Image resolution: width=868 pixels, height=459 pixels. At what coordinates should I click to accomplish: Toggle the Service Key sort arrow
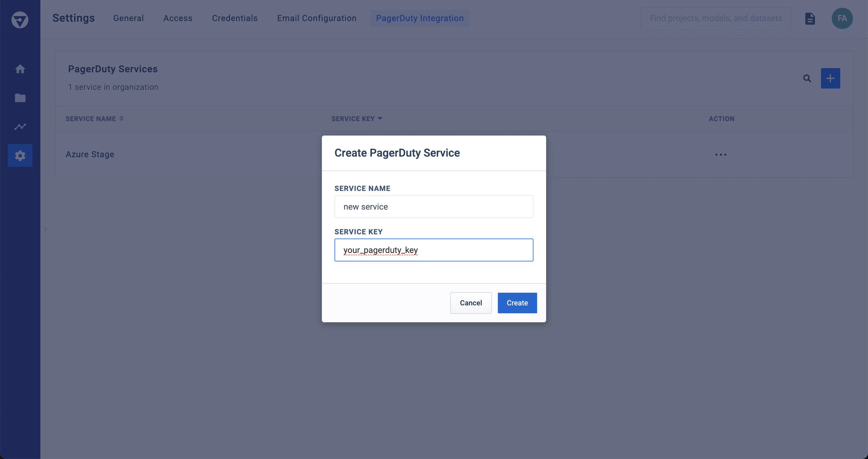pos(380,119)
